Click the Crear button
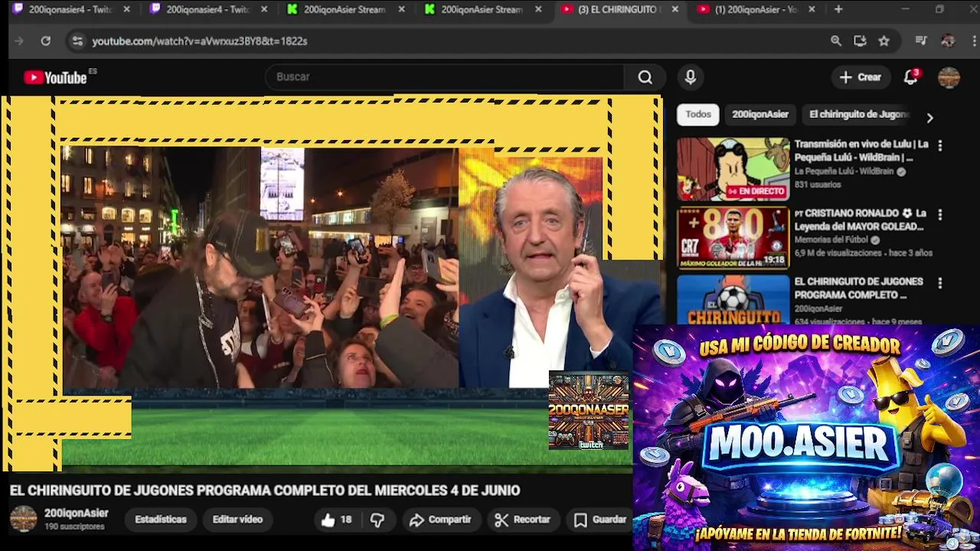The height and width of the screenshot is (551, 980). point(861,77)
